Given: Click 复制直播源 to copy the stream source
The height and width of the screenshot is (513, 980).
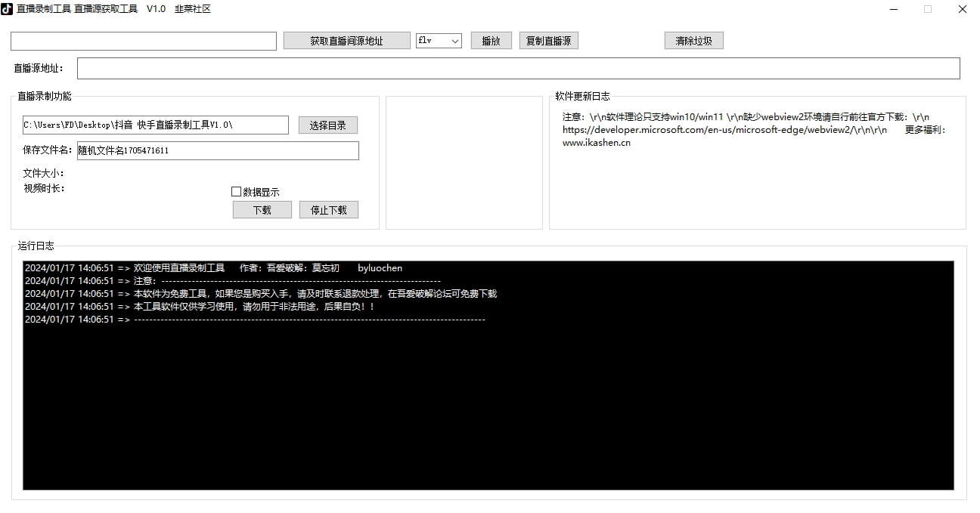Looking at the screenshot, I should 548,40.
